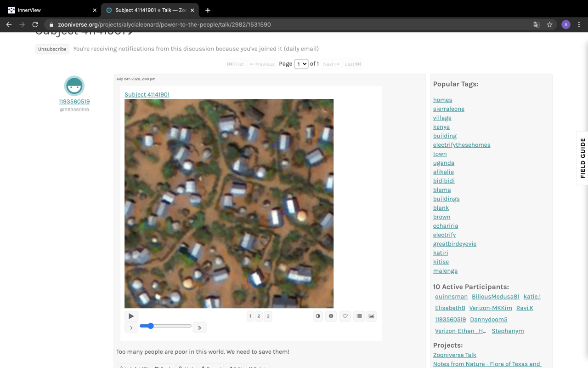588x368 pixels.
Task: Play the subject image sequence
Action: coord(131,316)
